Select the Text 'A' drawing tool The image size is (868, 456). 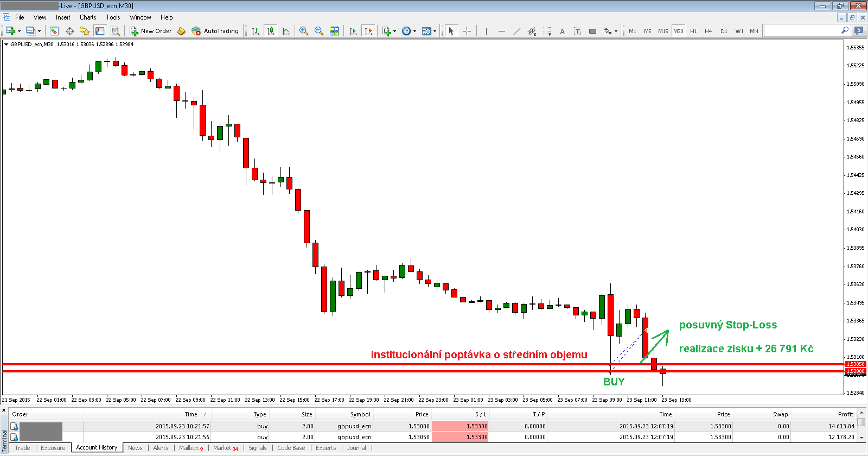[562, 31]
